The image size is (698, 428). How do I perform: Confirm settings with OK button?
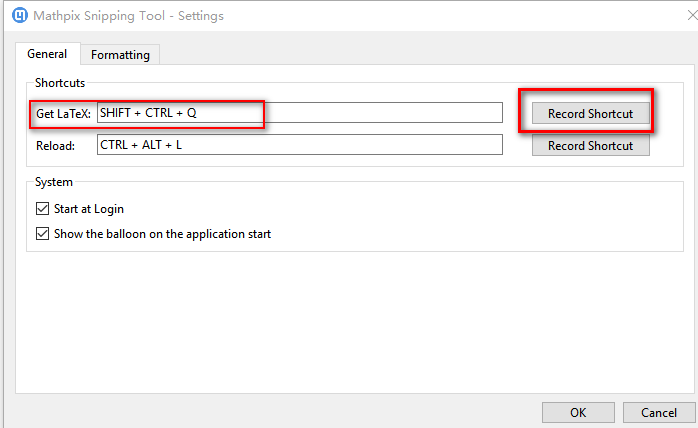578,412
